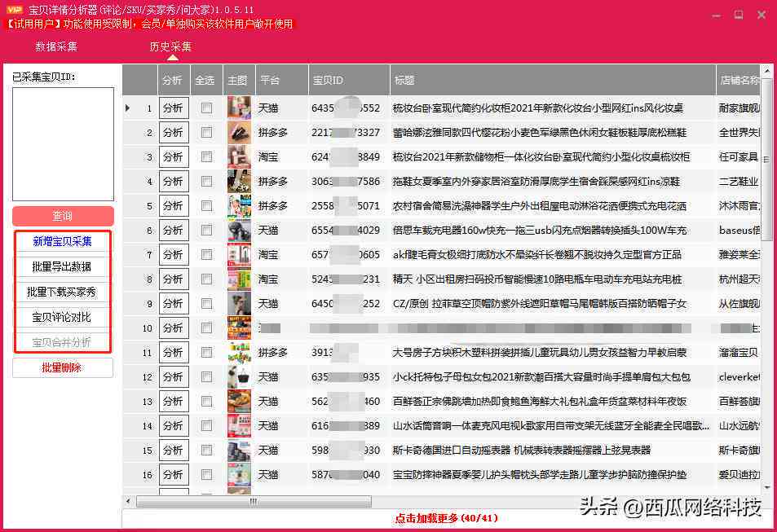Click title starting 山水话筒音响一体麦克风
The image size is (777, 532).
coord(551,426)
